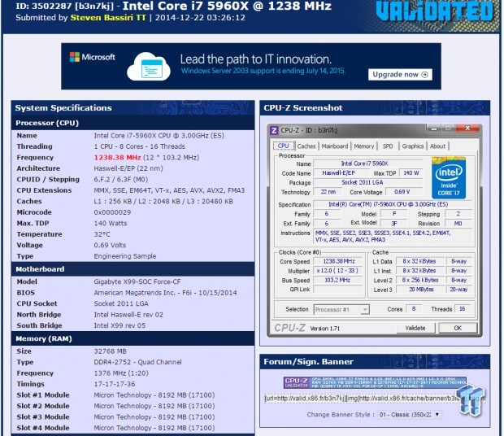
Task: Open the Processor #1 selection dropdown
Action: [341, 310]
